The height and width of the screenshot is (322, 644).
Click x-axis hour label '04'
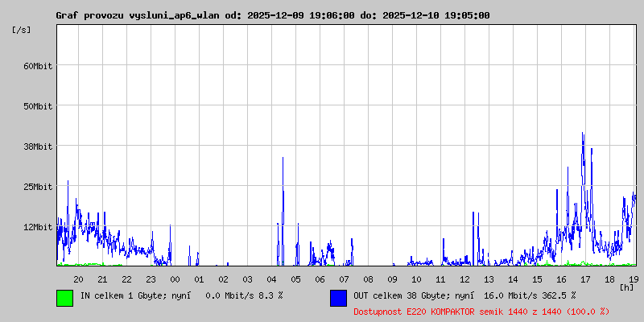click(271, 279)
